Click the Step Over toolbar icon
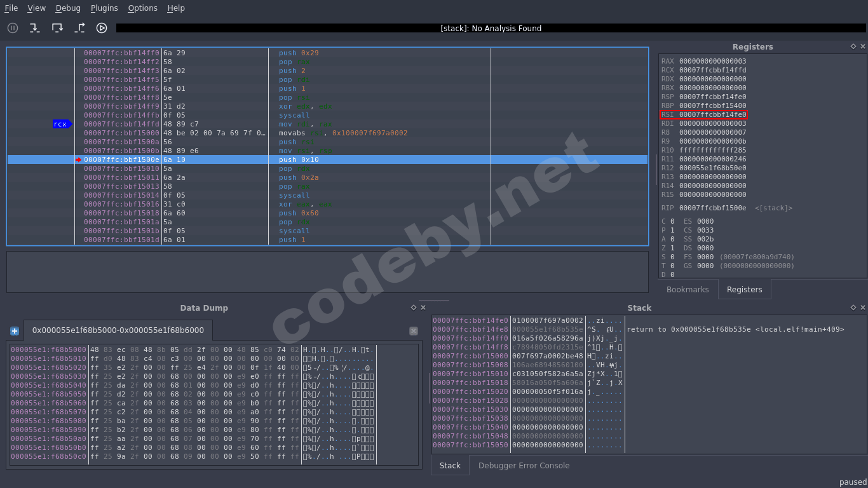Viewport: 868px width, 488px height. click(57, 28)
